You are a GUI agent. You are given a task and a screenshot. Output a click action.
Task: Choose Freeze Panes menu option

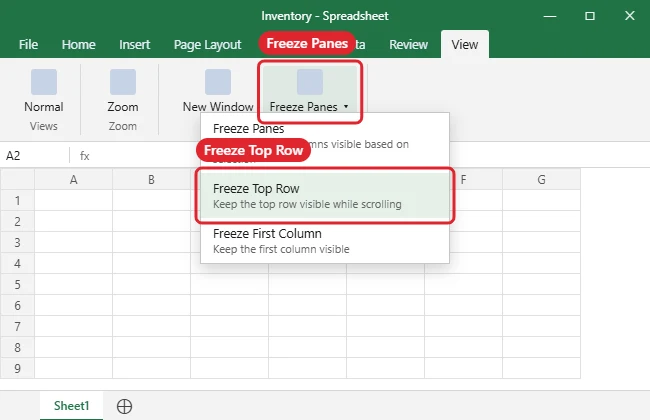(x=325, y=143)
